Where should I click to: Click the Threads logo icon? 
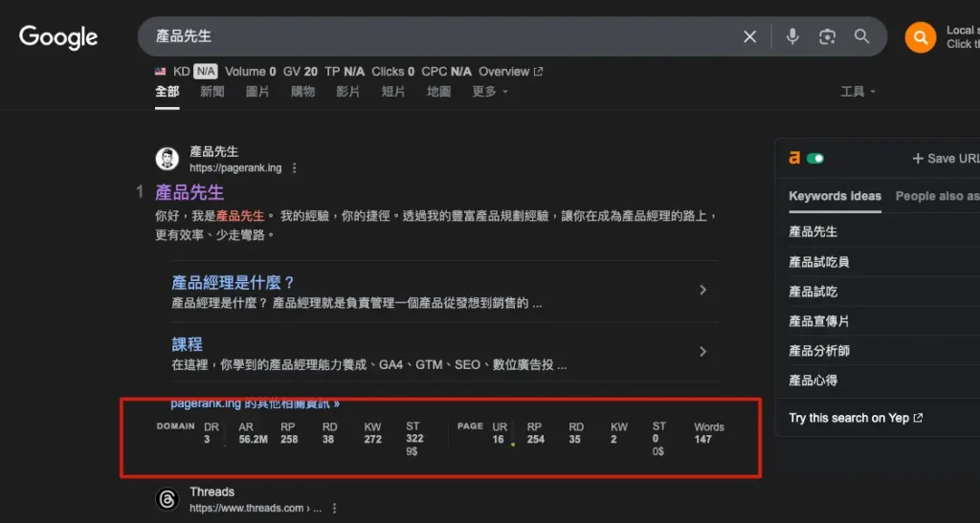click(167, 499)
